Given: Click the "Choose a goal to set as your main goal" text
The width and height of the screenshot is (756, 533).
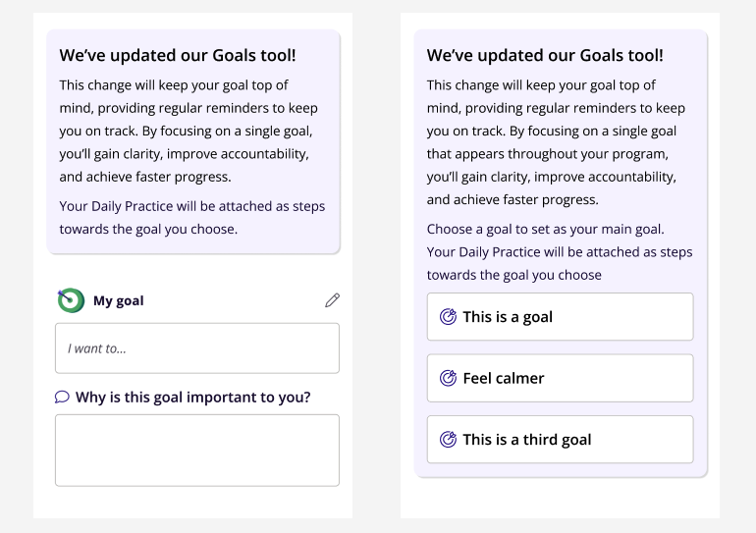Looking at the screenshot, I should (x=545, y=229).
